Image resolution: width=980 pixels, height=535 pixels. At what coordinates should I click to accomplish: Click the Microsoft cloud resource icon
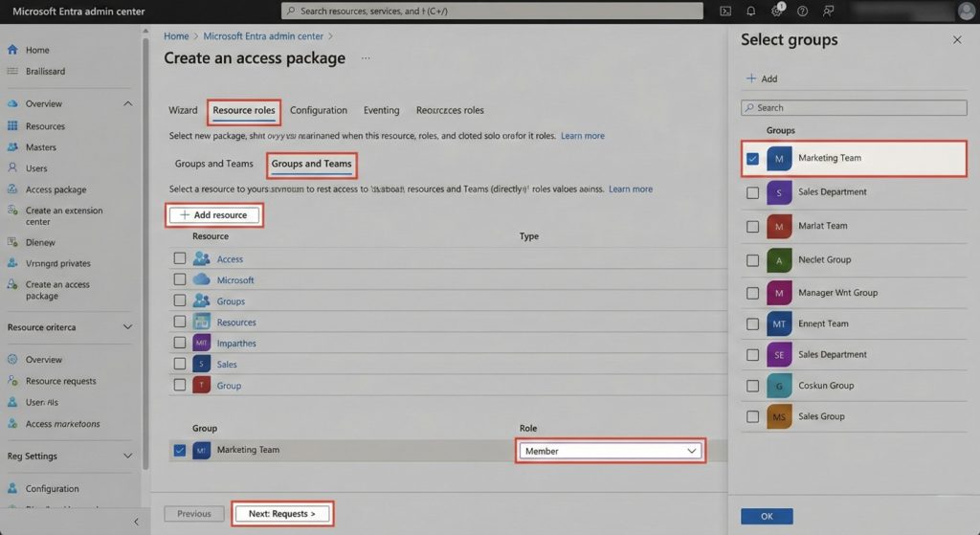[x=201, y=280]
